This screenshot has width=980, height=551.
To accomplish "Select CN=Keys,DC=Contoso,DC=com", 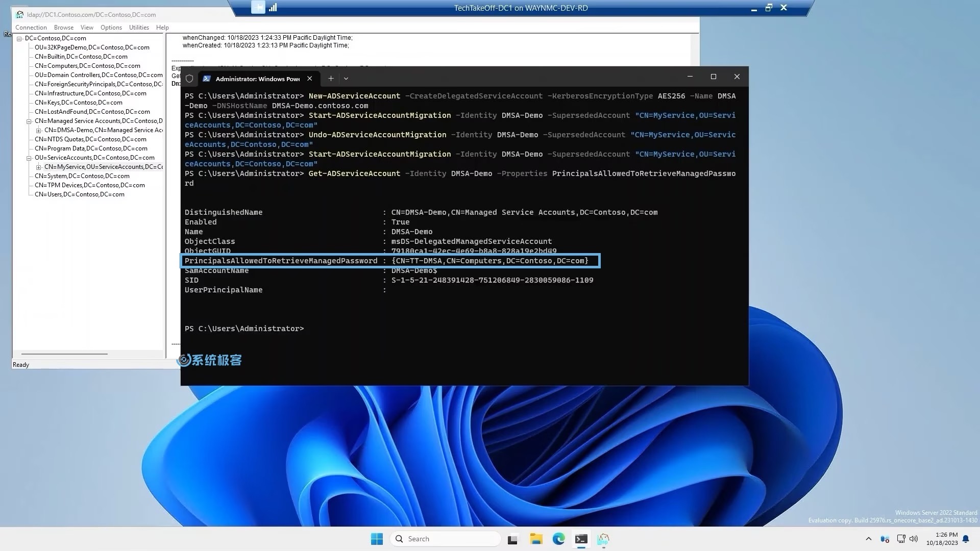I will tap(79, 103).
